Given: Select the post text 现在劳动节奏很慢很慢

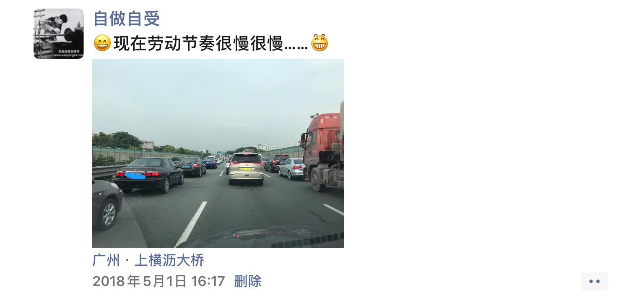Looking at the screenshot, I should 199,43.
